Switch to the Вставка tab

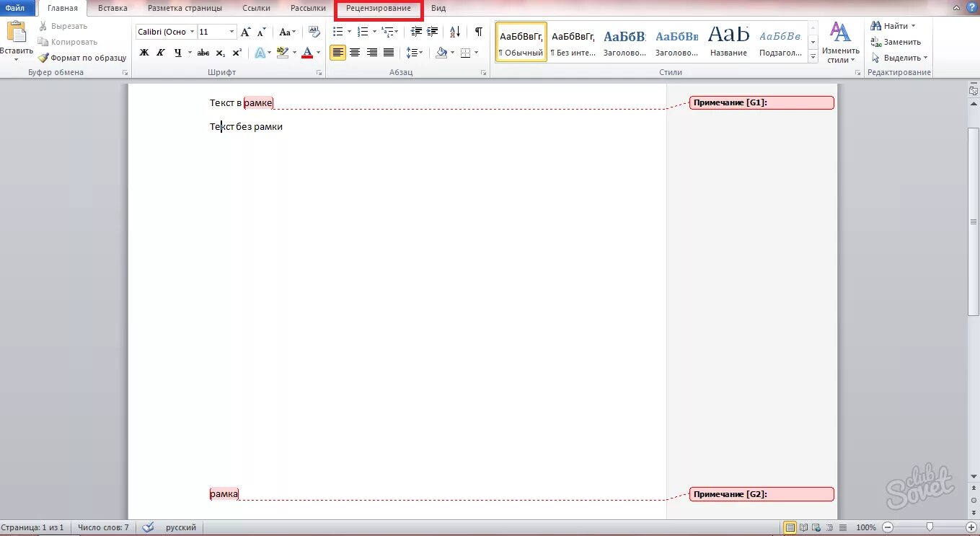(112, 8)
